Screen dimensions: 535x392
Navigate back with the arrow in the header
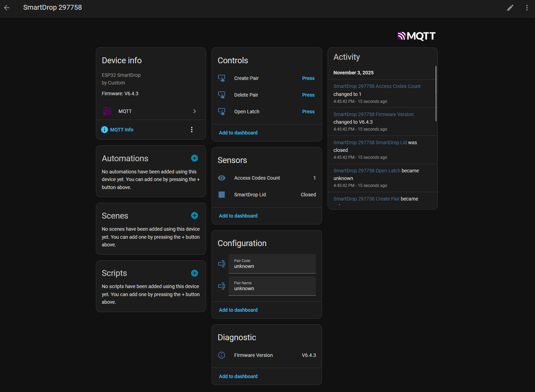tap(7, 7)
